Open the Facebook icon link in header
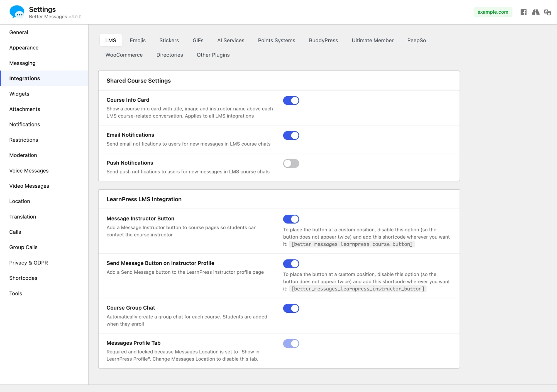Screen dimensions: 557x392 [524, 12]
